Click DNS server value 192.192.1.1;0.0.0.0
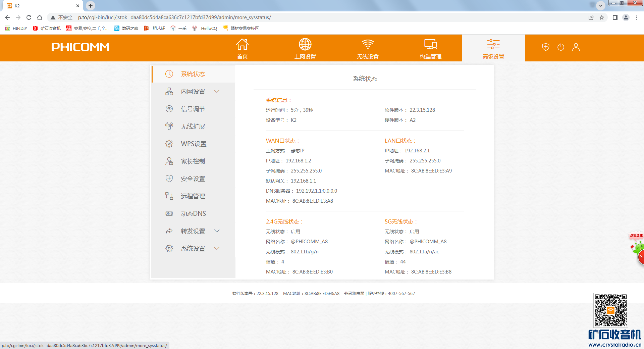This screenshot has height=349, width=644. tap(317, 191)
